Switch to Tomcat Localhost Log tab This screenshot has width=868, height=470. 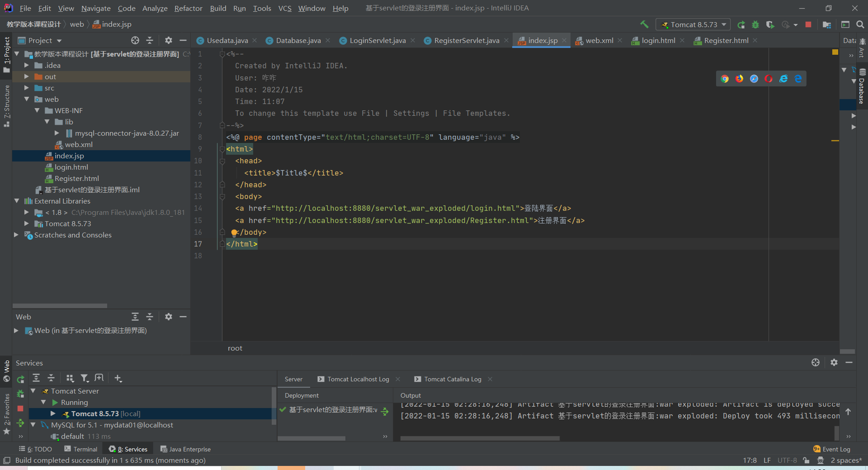(x=358, y=379)
